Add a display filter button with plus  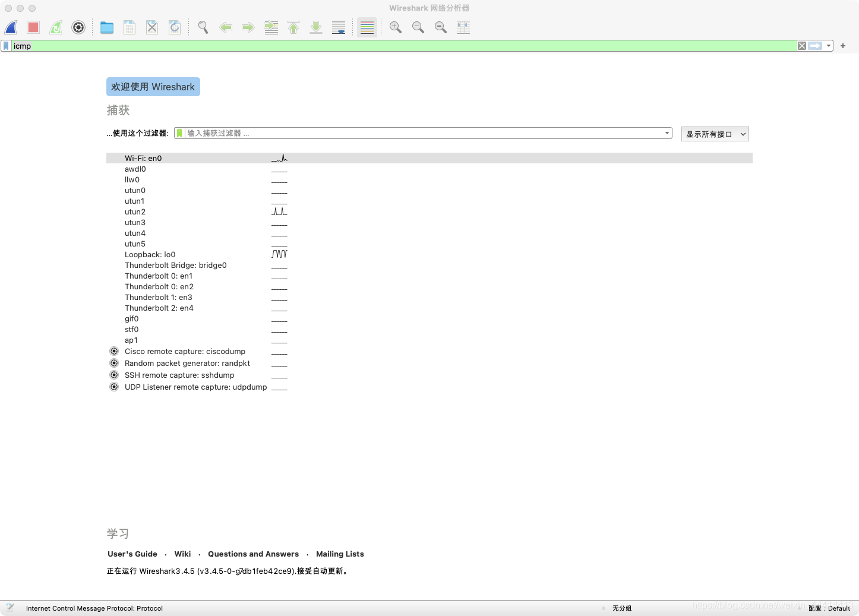click(x=842, y=46)
